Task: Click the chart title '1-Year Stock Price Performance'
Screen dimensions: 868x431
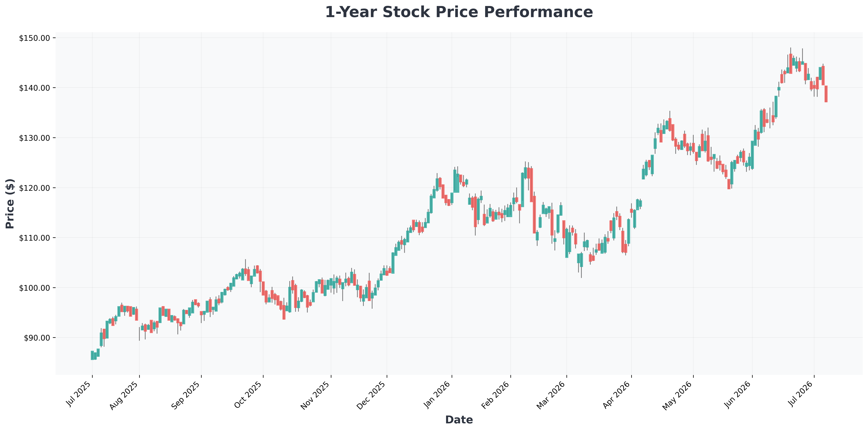Action: point(459,13)
